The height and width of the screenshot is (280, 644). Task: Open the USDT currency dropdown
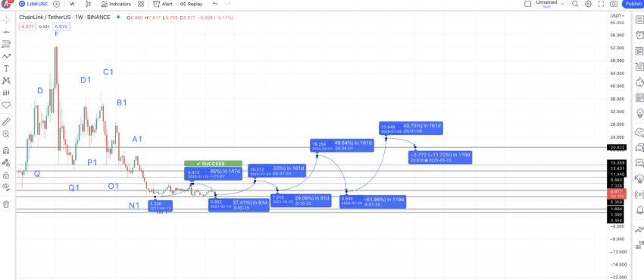(617, 16)
